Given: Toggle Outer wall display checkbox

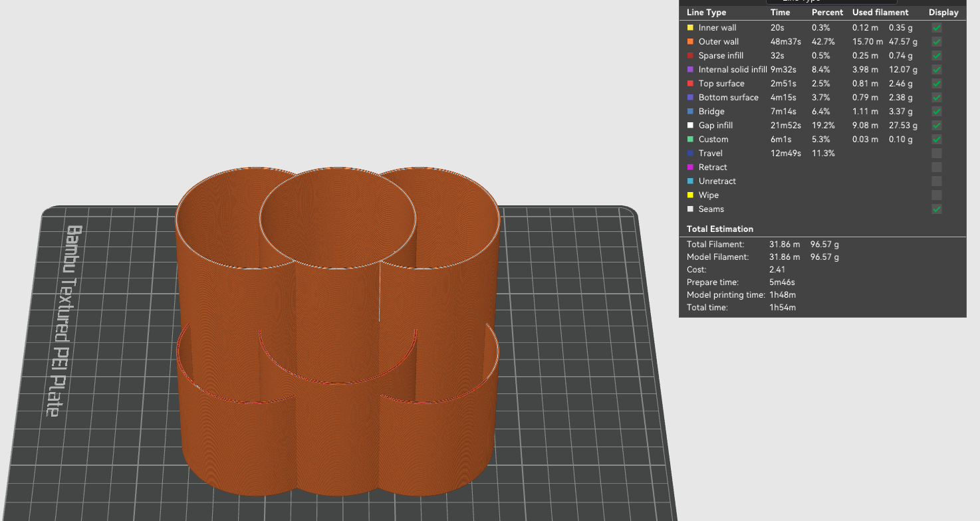Looking at the screenshot, I should 936,42.
